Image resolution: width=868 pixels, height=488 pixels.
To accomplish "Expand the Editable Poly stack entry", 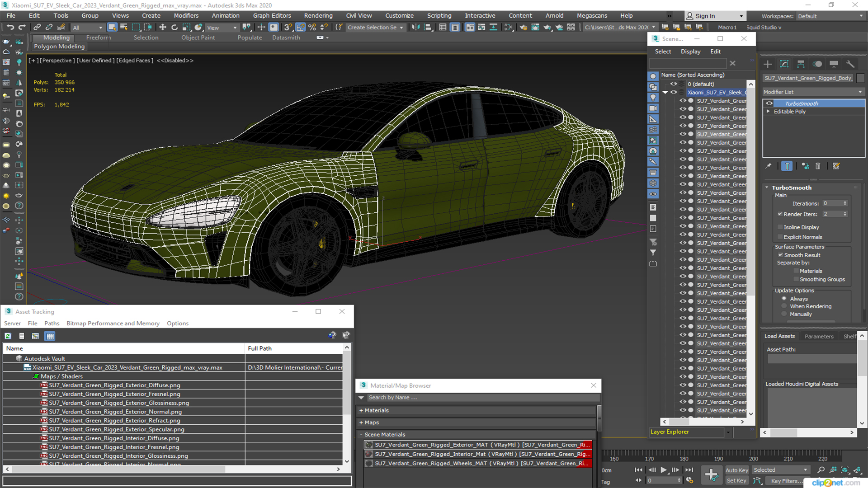I will click(768, 112).
